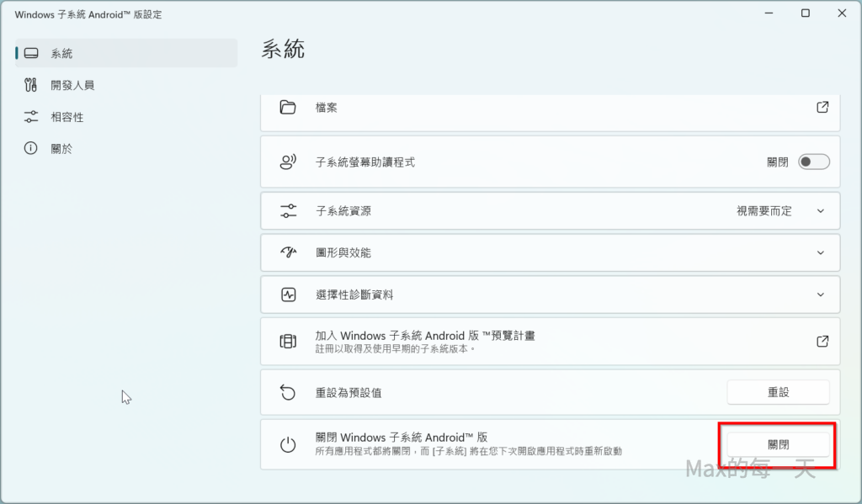
Task: Toggle the 子系統螢幕助讀程式 switch on
Action: [814, 162]
